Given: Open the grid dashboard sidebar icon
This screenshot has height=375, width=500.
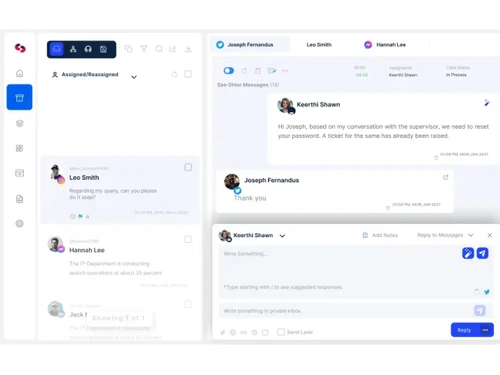Looking at the screenshot, I should (20, 148).
